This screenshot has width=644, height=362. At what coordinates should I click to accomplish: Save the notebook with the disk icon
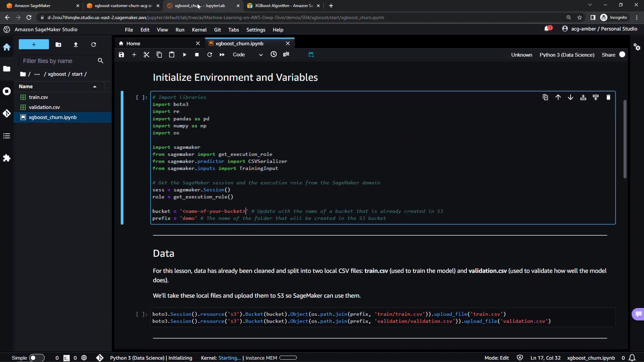(x=121, y=55)
